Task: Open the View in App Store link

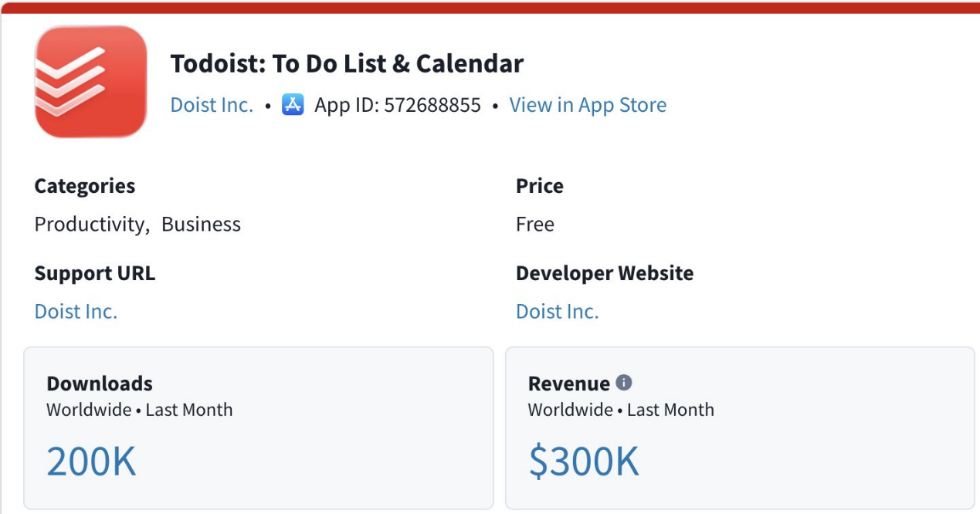Action: [x=588, y=105]
